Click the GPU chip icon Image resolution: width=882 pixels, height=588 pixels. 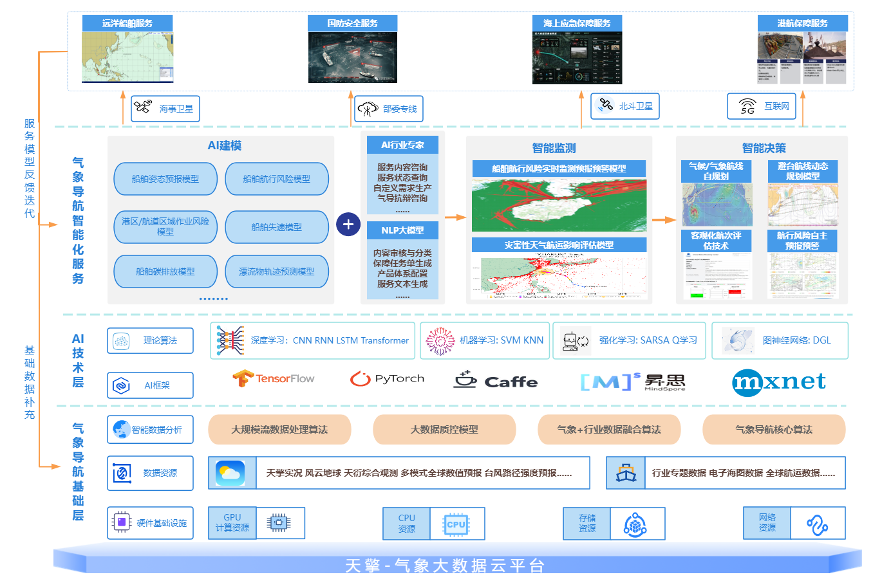pos(279,523)
